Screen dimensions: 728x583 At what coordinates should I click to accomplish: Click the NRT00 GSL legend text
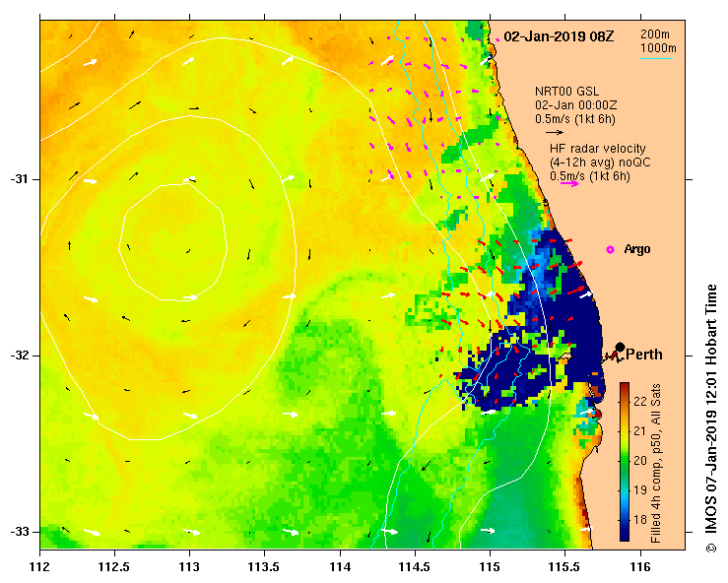coord(566,92)
